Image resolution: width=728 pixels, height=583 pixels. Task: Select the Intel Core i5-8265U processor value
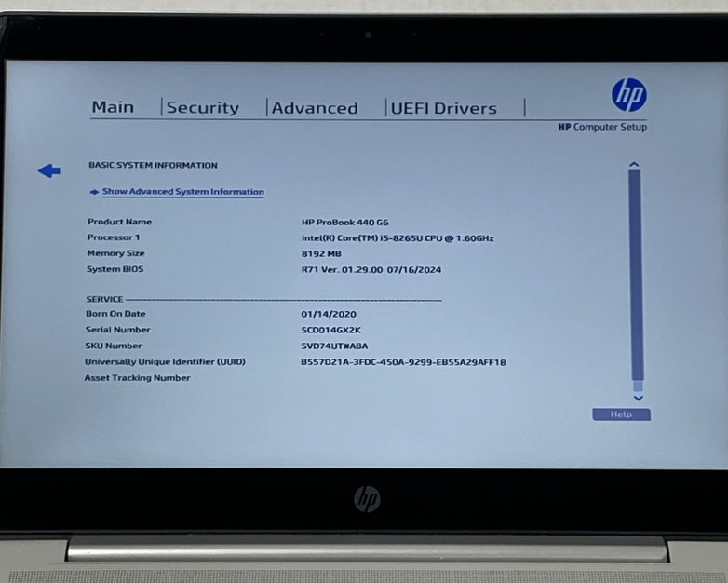[398, 238]
